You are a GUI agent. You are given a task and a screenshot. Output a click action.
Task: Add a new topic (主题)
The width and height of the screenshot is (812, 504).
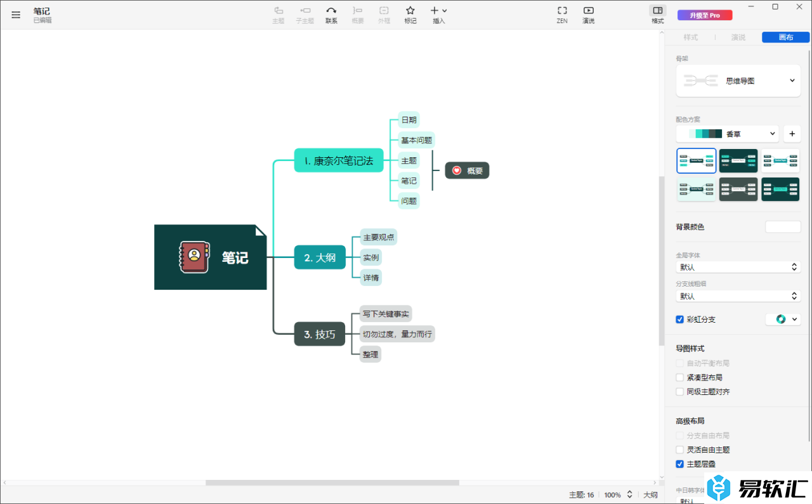tap(278, 15)
